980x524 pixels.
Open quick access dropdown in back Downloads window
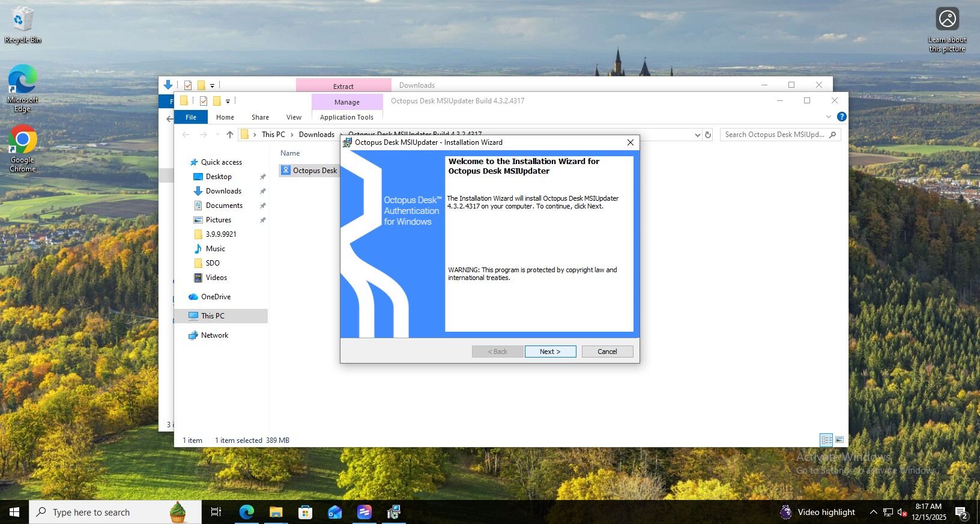[212, 86]
